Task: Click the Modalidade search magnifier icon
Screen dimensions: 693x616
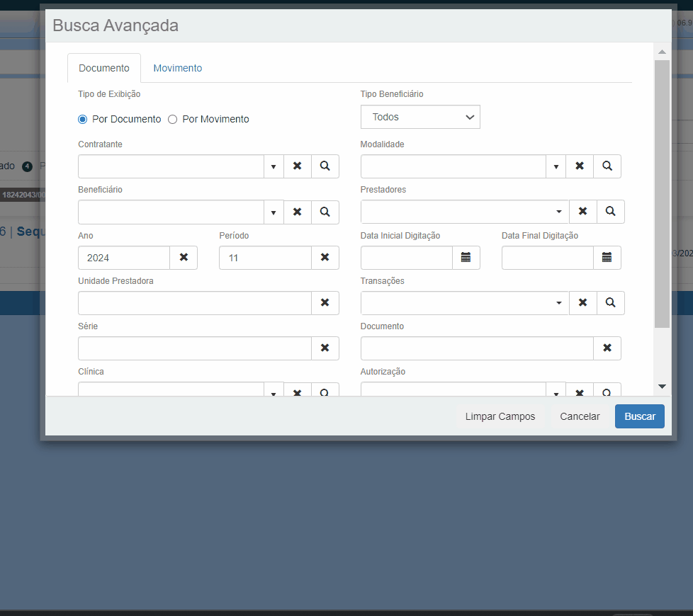Action: [607, 166]
